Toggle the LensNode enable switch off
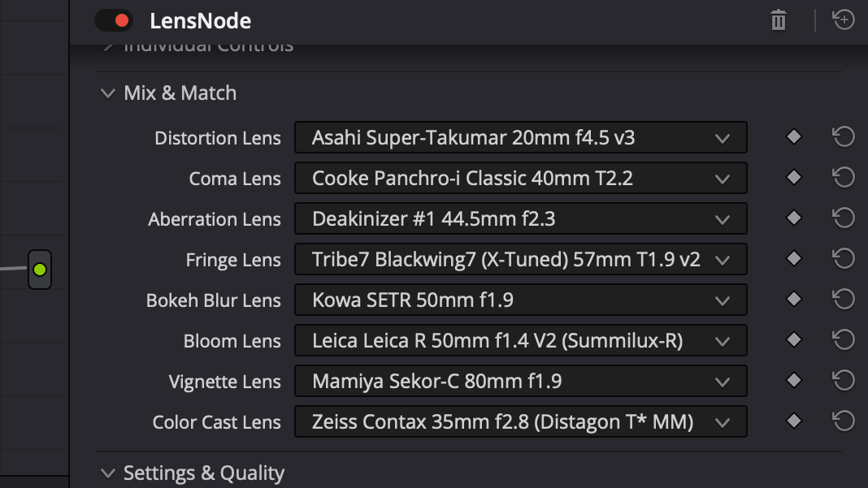This screenshot has height=488, width=868. click(x=114, y=20)
